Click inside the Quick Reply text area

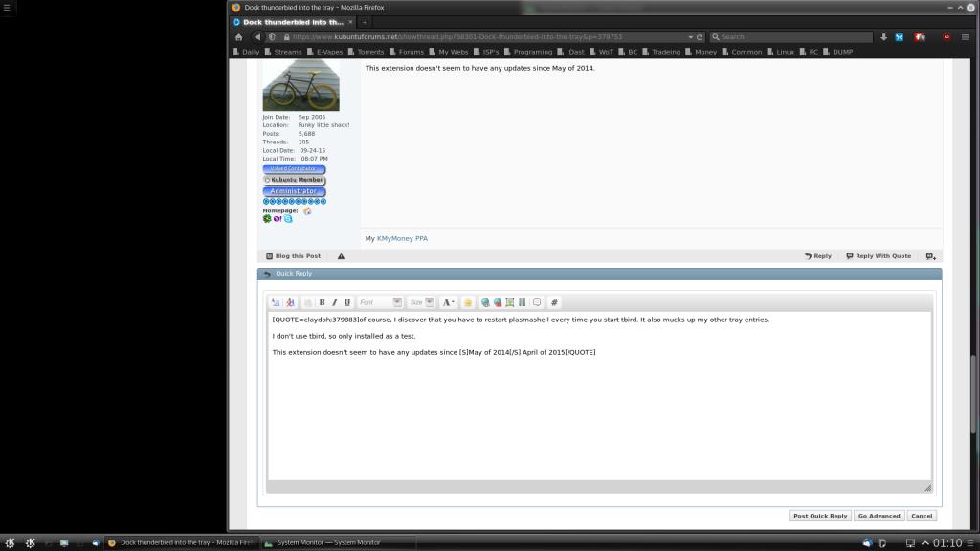pos(599,396)
